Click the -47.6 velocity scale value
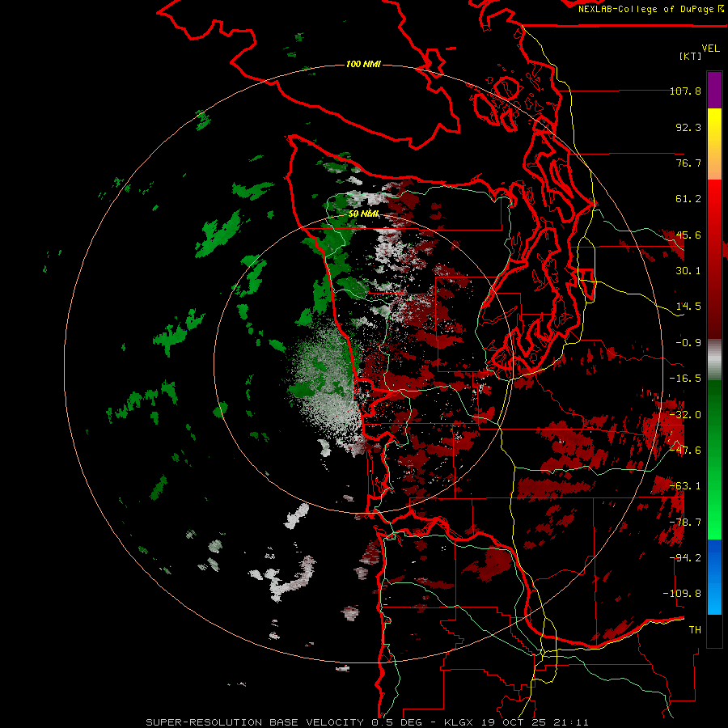Screen dimensions: 728x728 click(685, 451)
